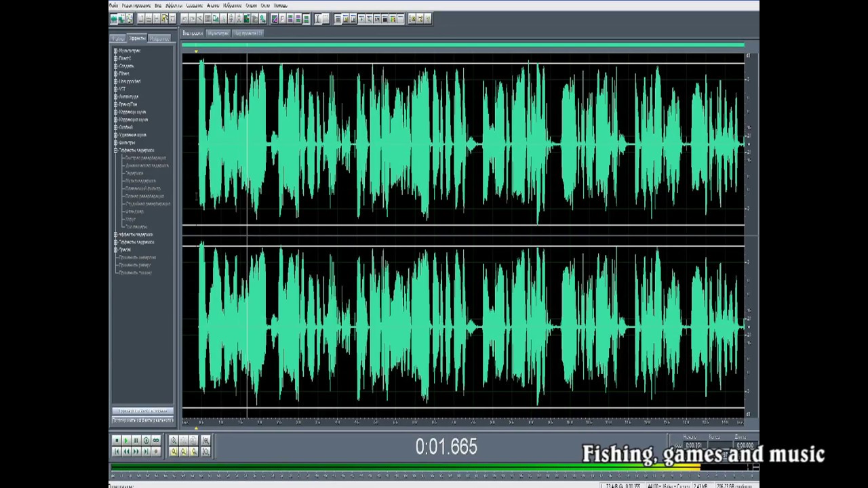The height and width of the screenshot is (488, 868).
Task: Stop playback with the Stop button
Action: (x=117, y=441)
